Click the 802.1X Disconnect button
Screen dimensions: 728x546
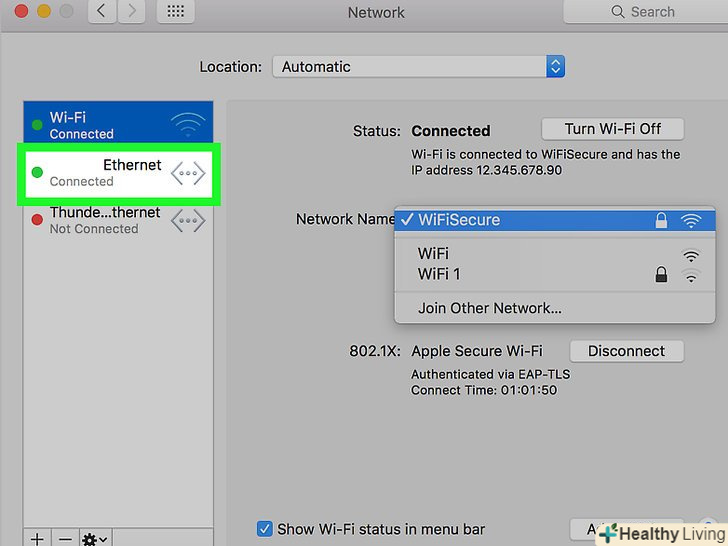click(626, 351)
